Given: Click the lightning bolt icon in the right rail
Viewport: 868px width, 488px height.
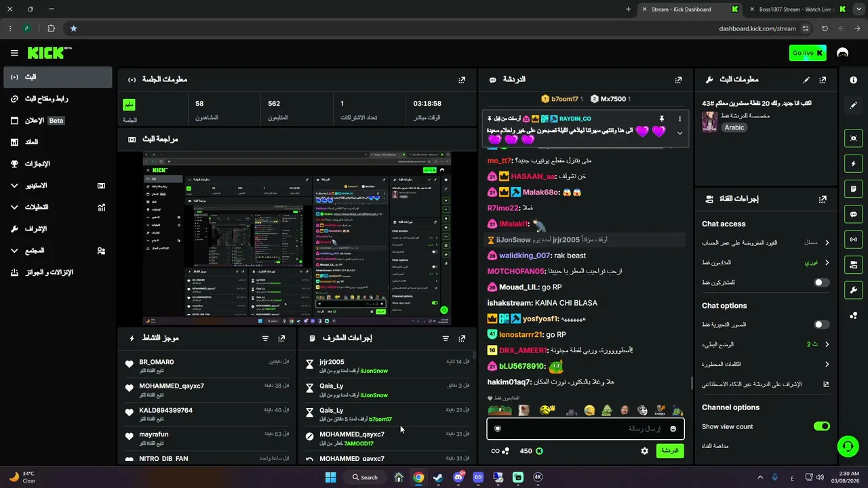Looking at the screenshot, I should pyautogui.click(x=853, y=163).
